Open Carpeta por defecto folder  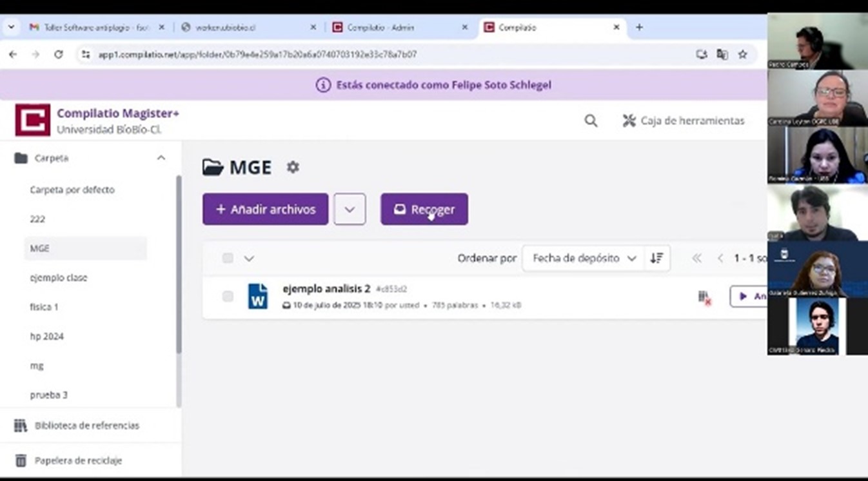click(72, 190)
